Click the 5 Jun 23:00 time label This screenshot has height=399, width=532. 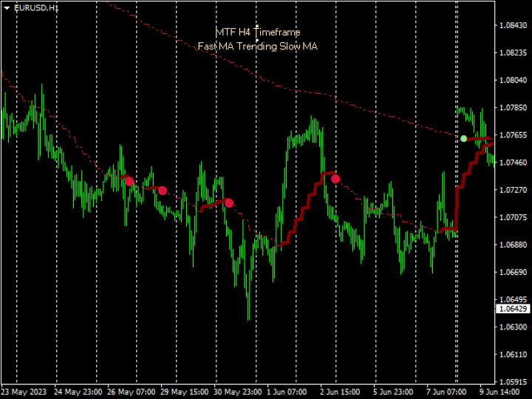click(x=393, y=392)
